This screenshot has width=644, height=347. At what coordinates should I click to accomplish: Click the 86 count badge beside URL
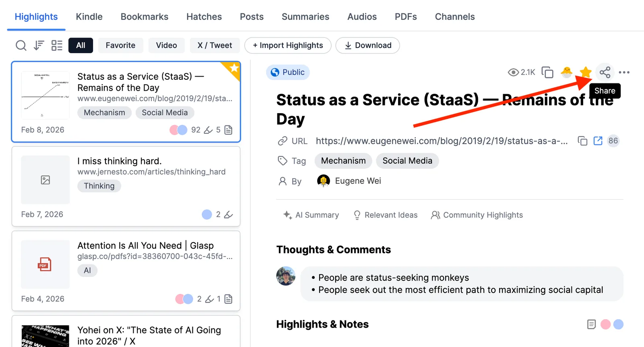pos(613,141)
